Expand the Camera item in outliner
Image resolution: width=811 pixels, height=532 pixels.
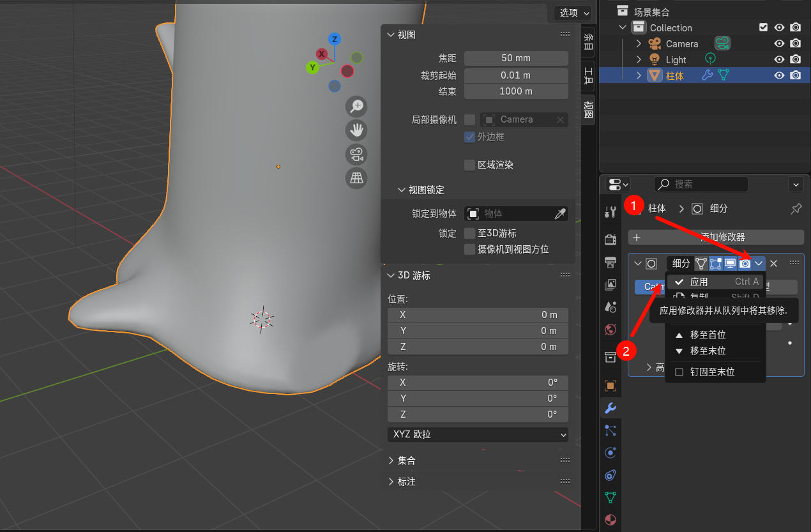(639, 44)
